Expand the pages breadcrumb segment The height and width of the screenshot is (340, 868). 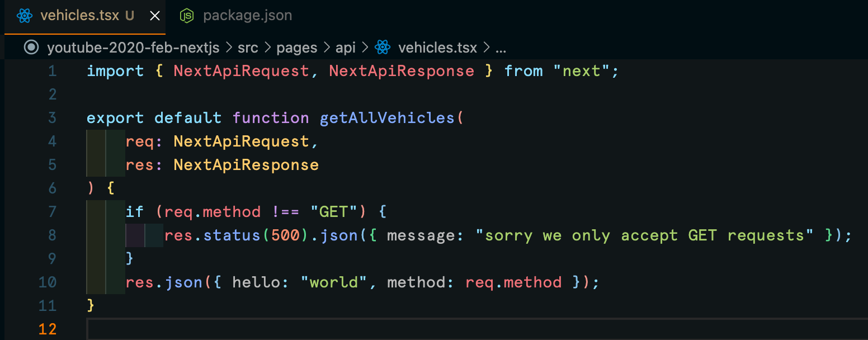[x=297, y=48]
